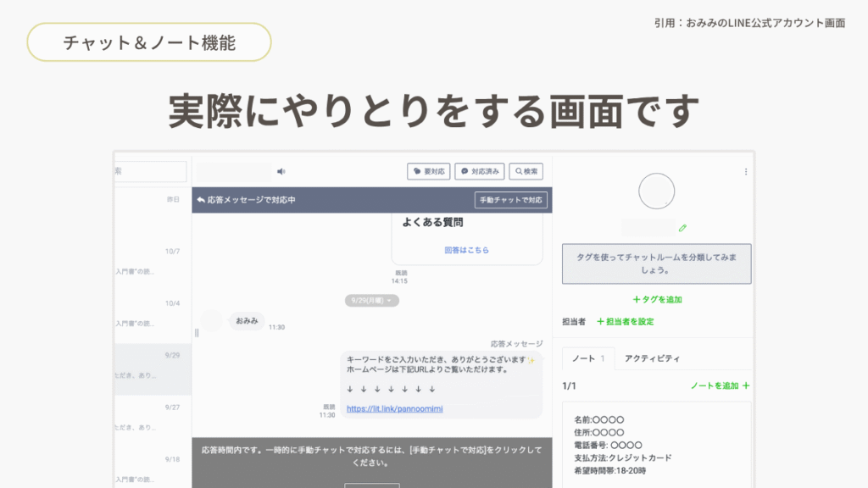Mark chat as 要対応
The height and width of the screenshot is (488, 868).
(428, 171)
